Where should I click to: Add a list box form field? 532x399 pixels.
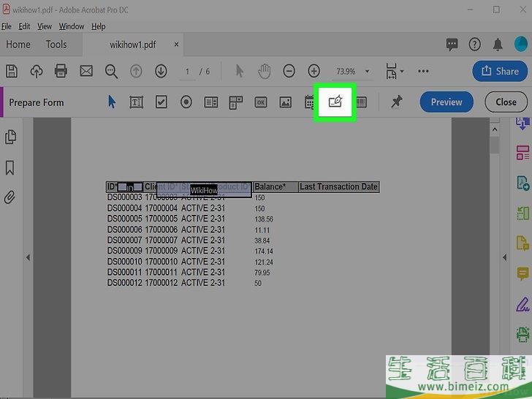pos(211,102)
